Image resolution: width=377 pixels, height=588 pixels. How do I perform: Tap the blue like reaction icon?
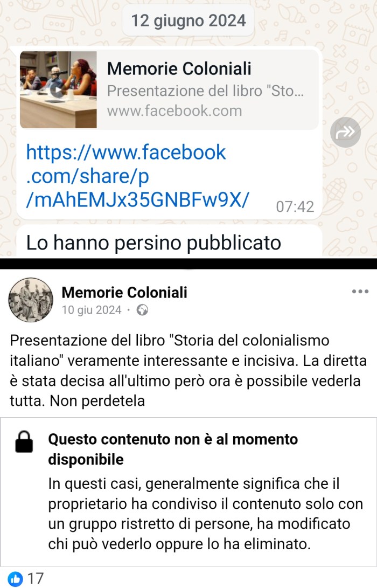tap(15, 579)
